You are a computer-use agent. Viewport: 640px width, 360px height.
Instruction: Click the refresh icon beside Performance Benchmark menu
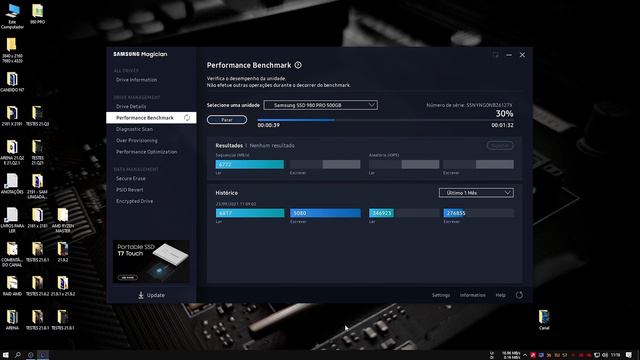[187, 118]
